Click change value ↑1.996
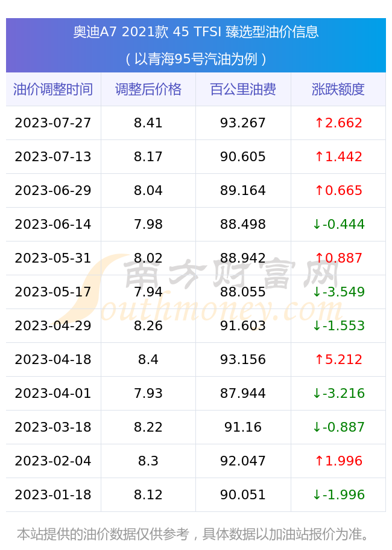The width and height of the screenshot is (392, 550). click(x=338, y=461)
